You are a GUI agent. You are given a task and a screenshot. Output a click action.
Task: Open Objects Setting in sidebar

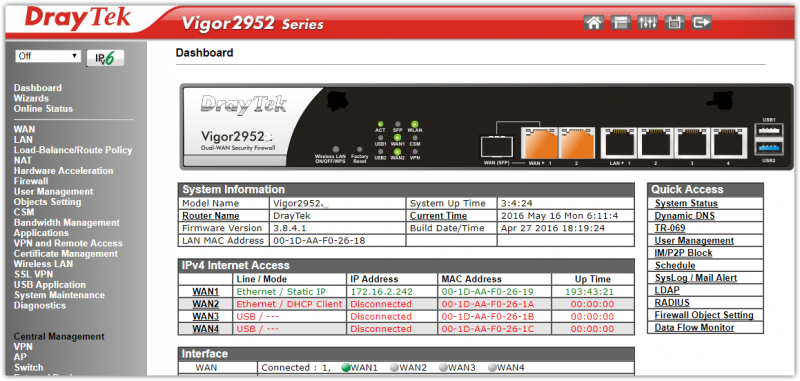(47, 202)
